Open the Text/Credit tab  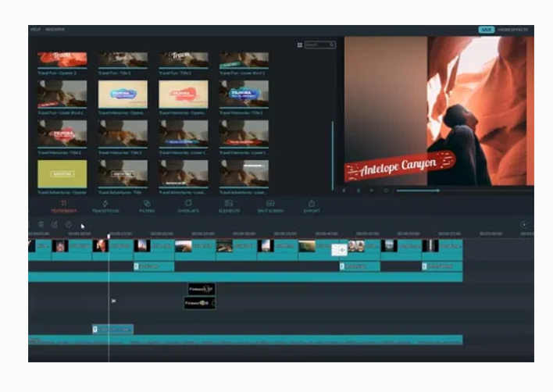[x=63, y=207]
